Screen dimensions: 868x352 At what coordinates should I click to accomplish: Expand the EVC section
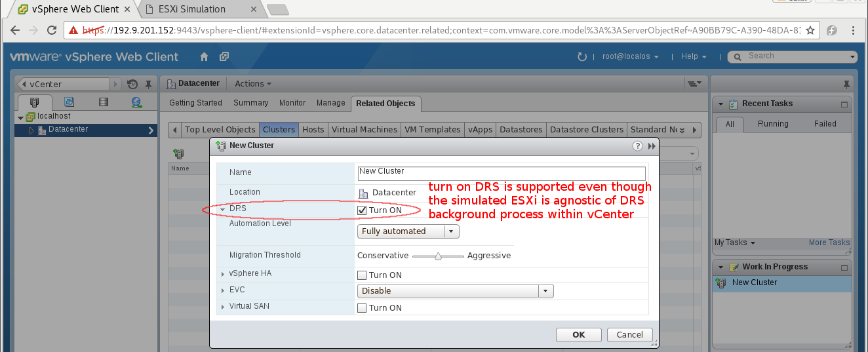pyautogui.click(x=223, y=290)
